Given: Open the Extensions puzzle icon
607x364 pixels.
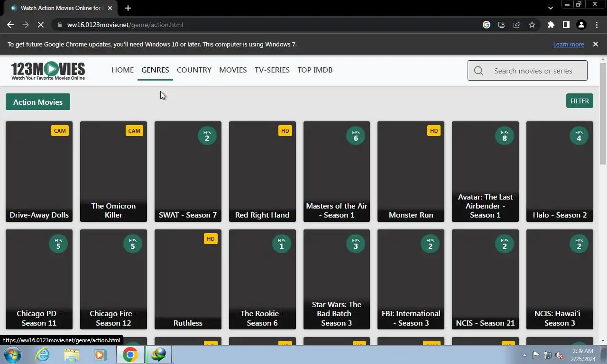Looking at the screenshot, I should click(x=551, y=25).
